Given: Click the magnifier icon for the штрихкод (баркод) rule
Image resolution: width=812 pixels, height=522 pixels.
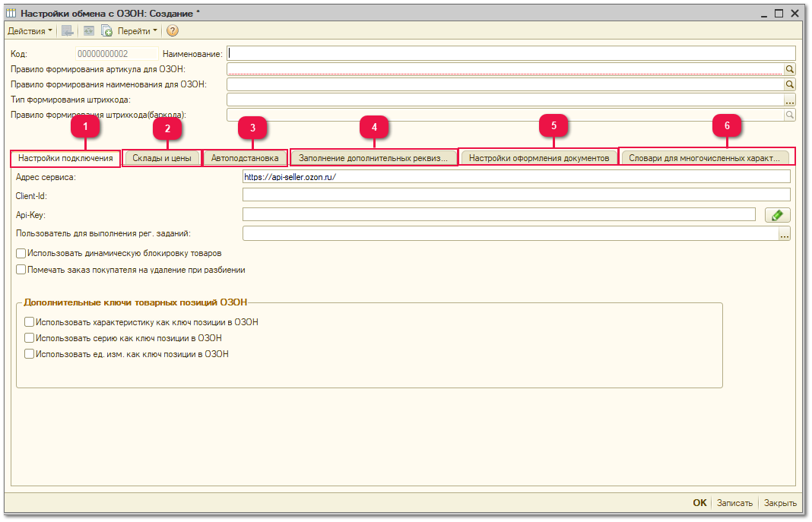Looking at the screenshot, I should pyautogui.click(x=789, y=115).
